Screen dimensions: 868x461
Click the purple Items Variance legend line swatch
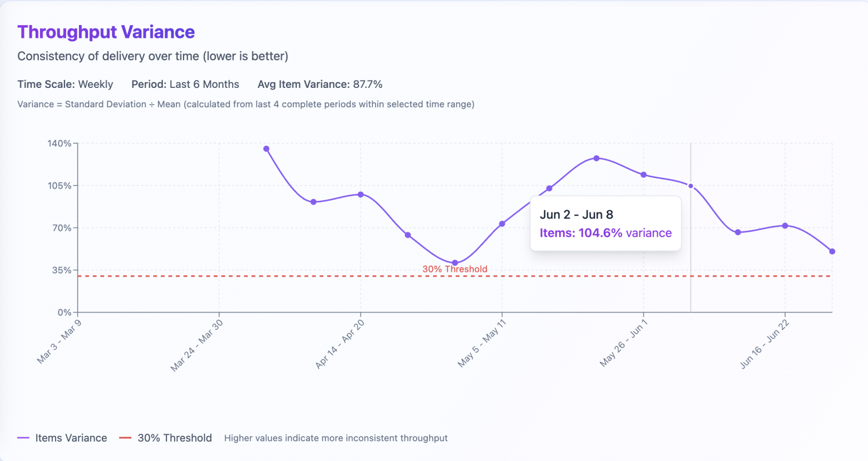23,438
